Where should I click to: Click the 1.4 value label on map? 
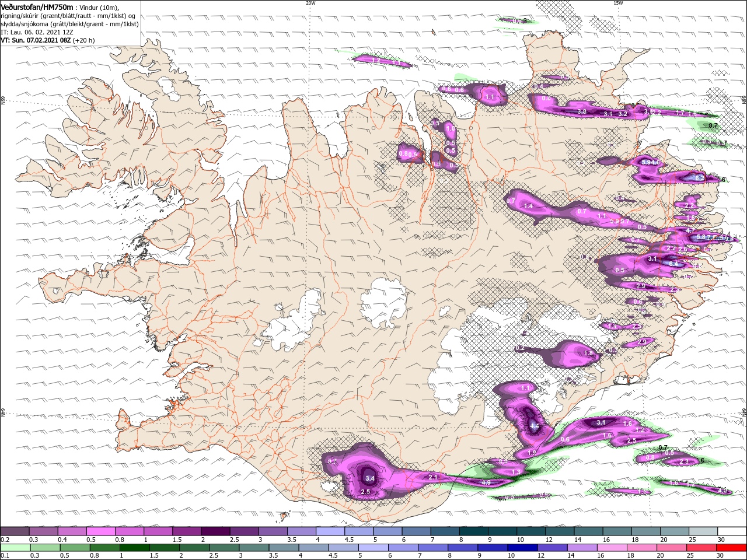[529, 206]
